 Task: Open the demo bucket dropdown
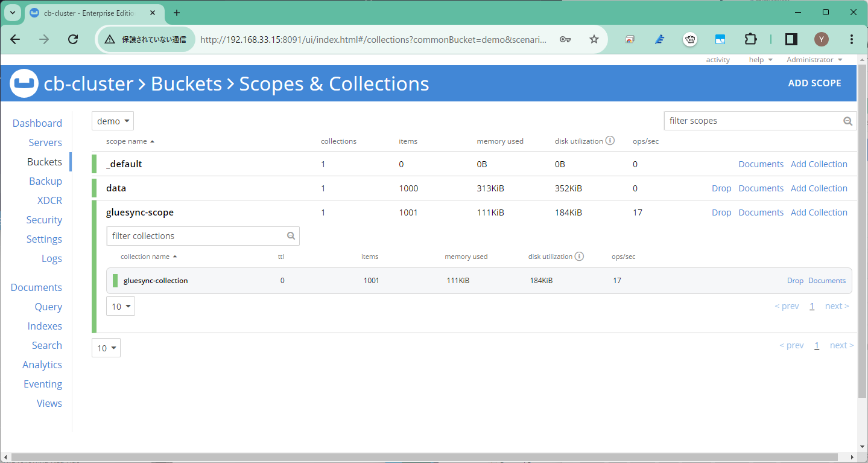(x=113, y=121)
